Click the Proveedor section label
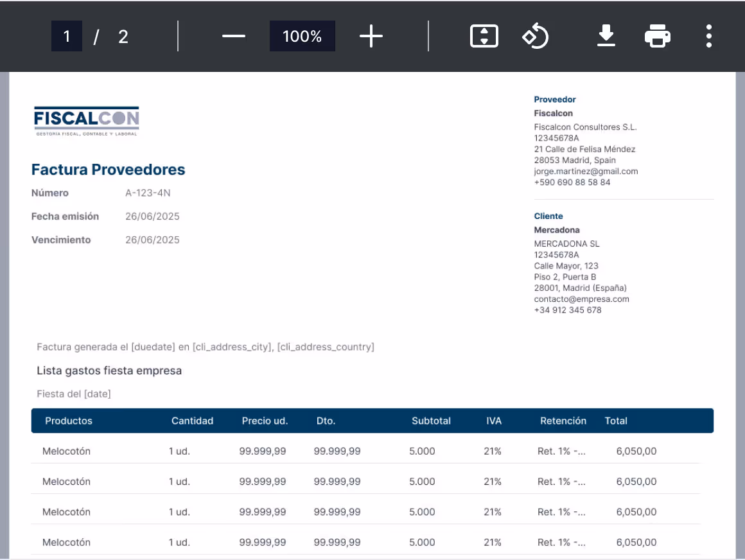This screenshot has width=745, height=560. [x=554, y=100]
